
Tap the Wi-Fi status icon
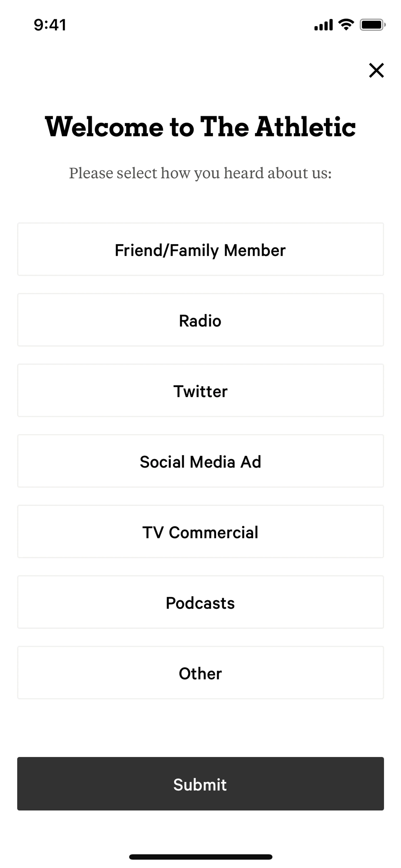346,25
